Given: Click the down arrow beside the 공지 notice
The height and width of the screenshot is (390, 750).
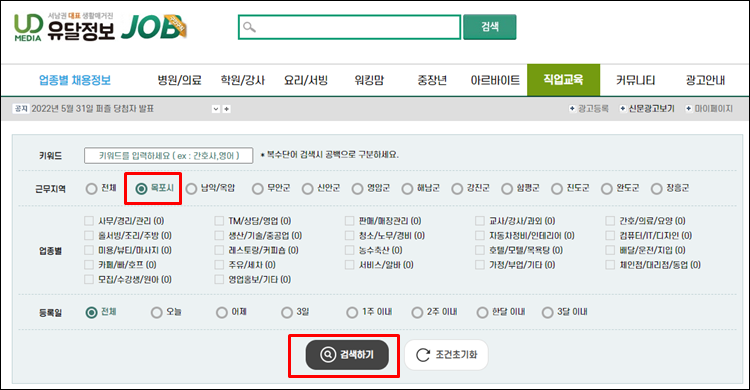Looking at the screenshot, I should click(x=216, y=109).
